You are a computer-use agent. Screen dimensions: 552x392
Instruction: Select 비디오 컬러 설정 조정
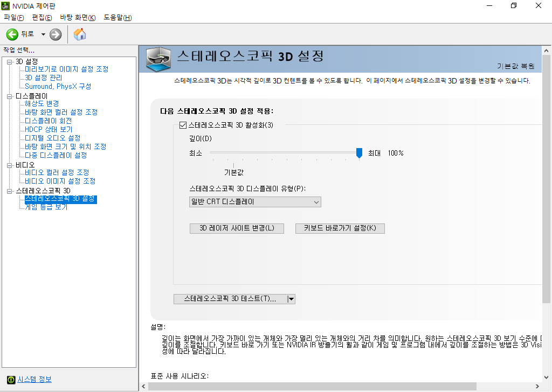(57, 173)
